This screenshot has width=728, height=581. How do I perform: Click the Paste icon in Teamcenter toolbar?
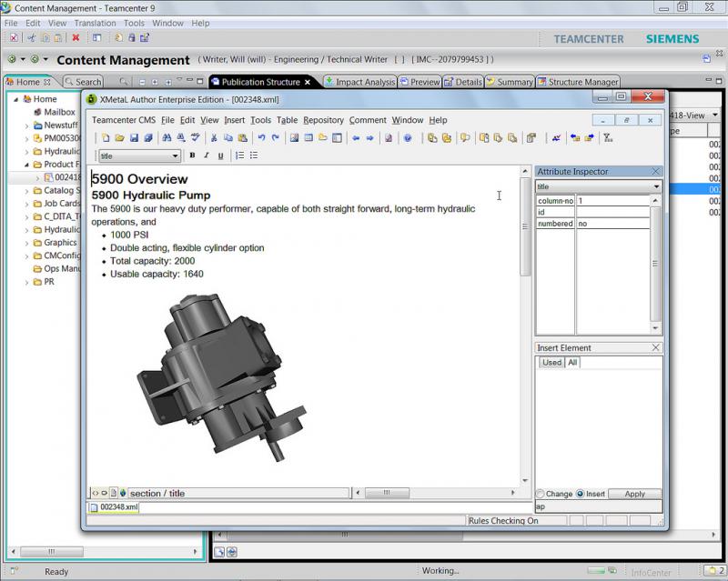[58, 38]
